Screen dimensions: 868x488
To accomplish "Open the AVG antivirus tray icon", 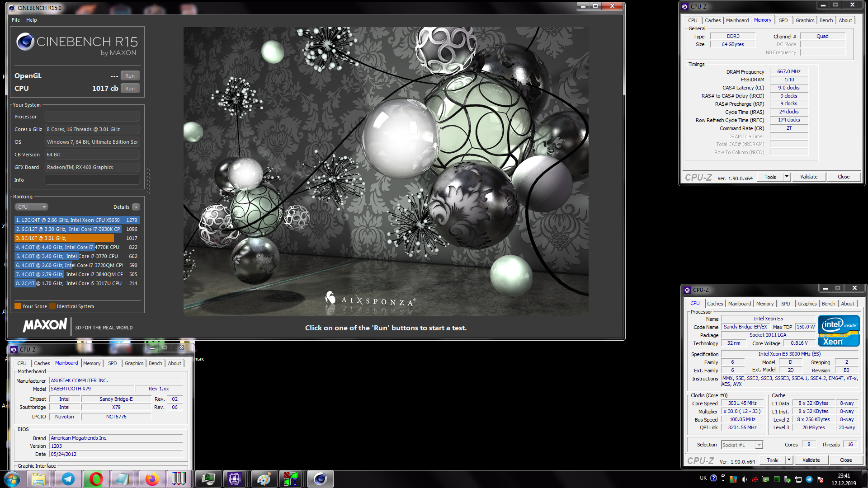I will coord(733,479).
